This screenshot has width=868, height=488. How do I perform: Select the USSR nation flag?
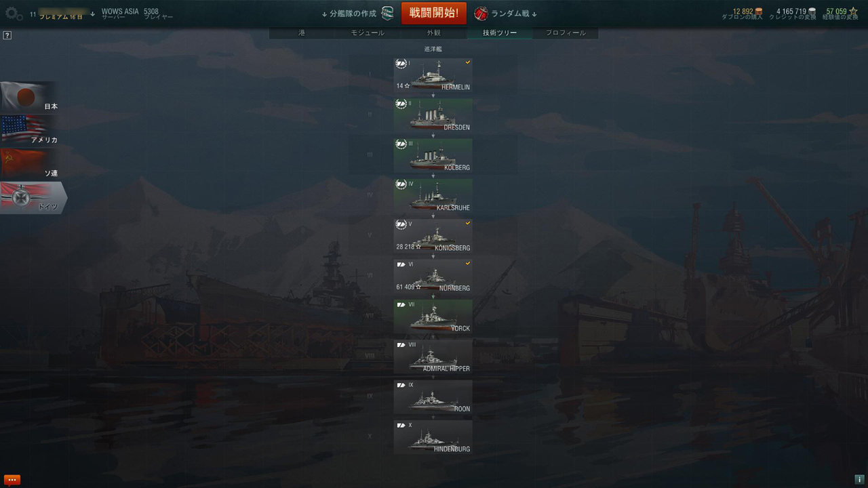coord(30,163)
